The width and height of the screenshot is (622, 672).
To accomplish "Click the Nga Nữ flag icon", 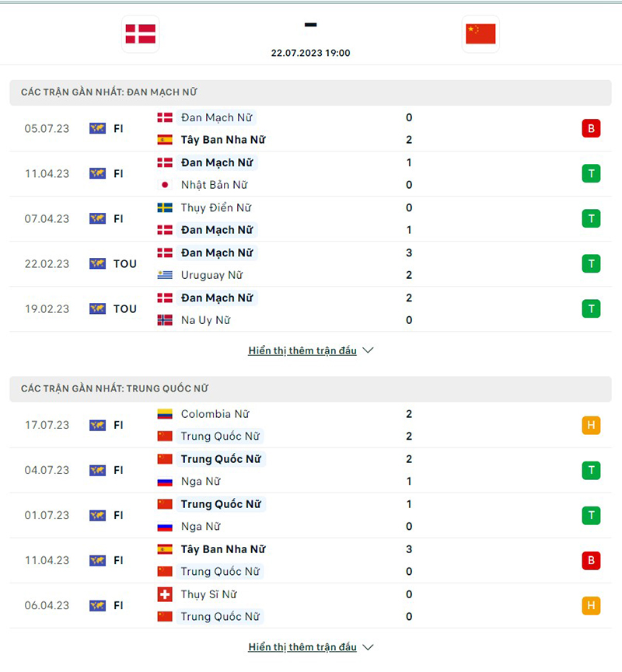I will (x=165, y=481).
